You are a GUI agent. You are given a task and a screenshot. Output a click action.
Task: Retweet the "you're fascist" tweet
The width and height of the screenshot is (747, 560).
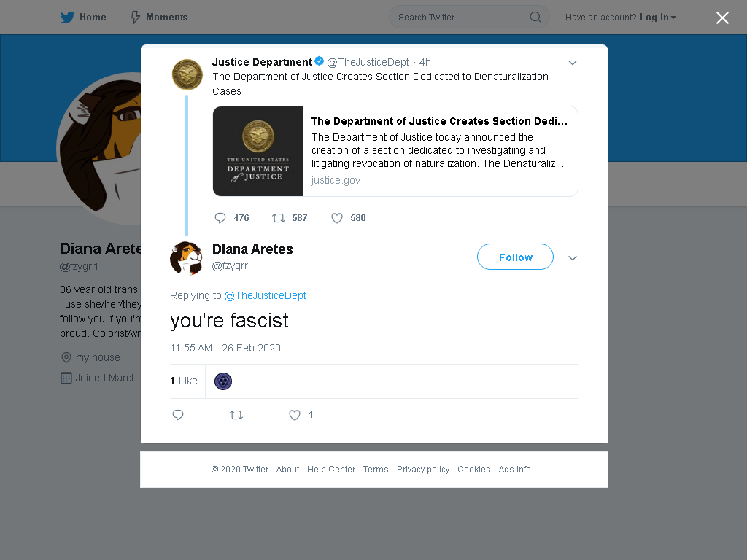[236, 415]
